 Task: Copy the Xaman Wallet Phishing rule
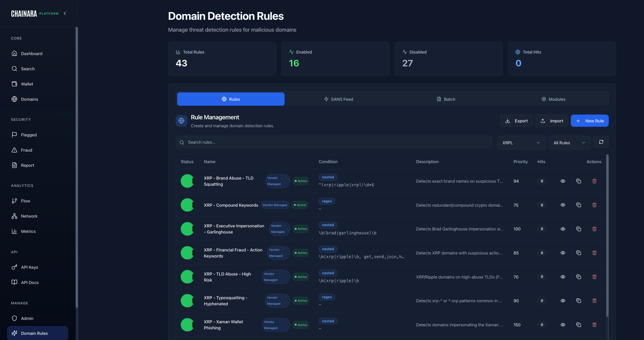(x=579, y=325)
